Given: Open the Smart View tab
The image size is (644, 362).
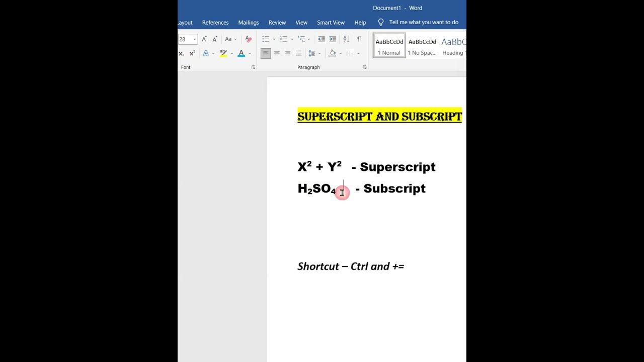Looking at the screenshot, I should pos(331,23).
